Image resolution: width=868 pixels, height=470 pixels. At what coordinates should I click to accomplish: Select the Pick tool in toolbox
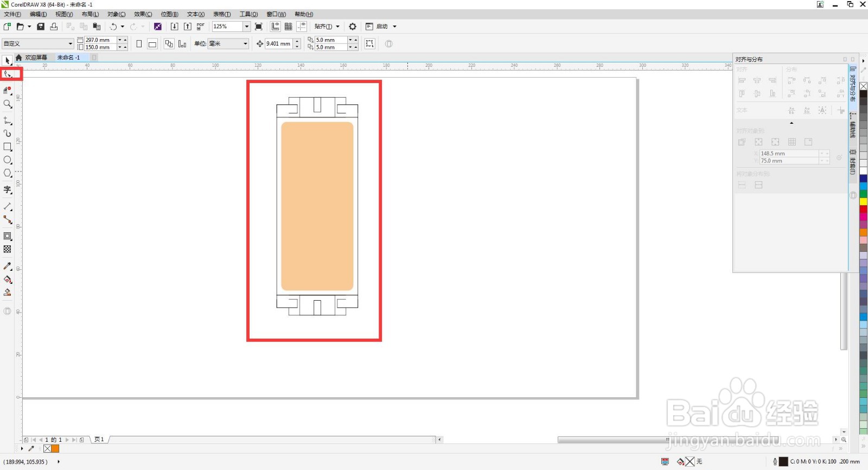pos(8,61)
